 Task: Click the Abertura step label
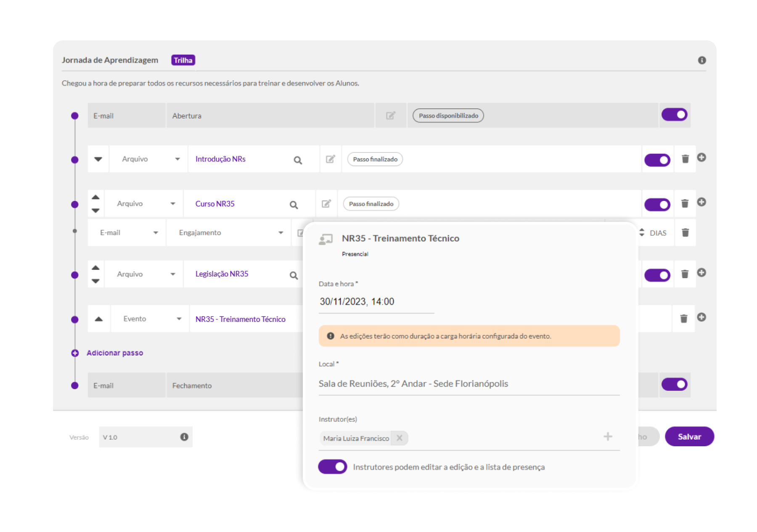187,116
